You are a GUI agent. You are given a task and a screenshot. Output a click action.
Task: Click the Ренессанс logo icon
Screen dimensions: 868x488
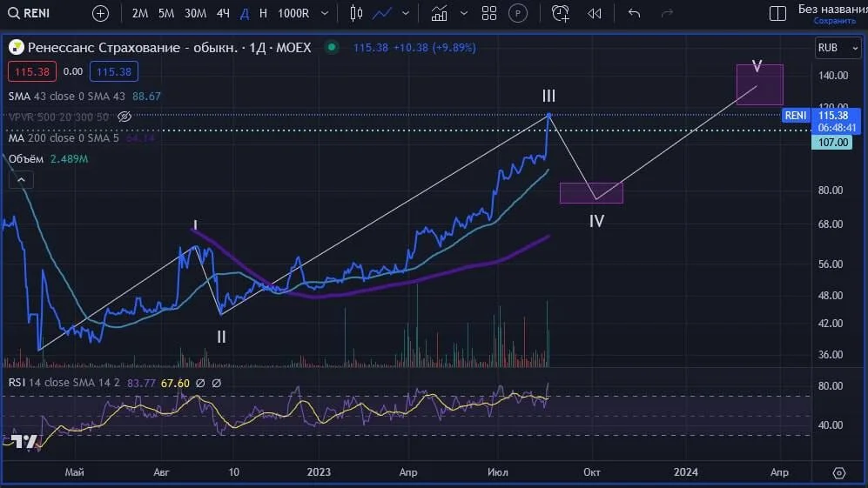click(16, 48)
